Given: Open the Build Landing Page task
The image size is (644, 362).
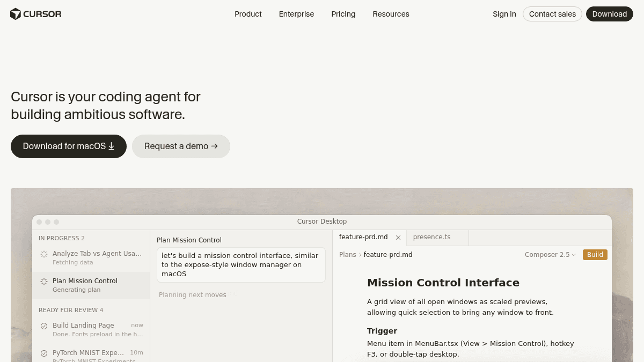Looking at the screenshot, I should pos(91,329).
